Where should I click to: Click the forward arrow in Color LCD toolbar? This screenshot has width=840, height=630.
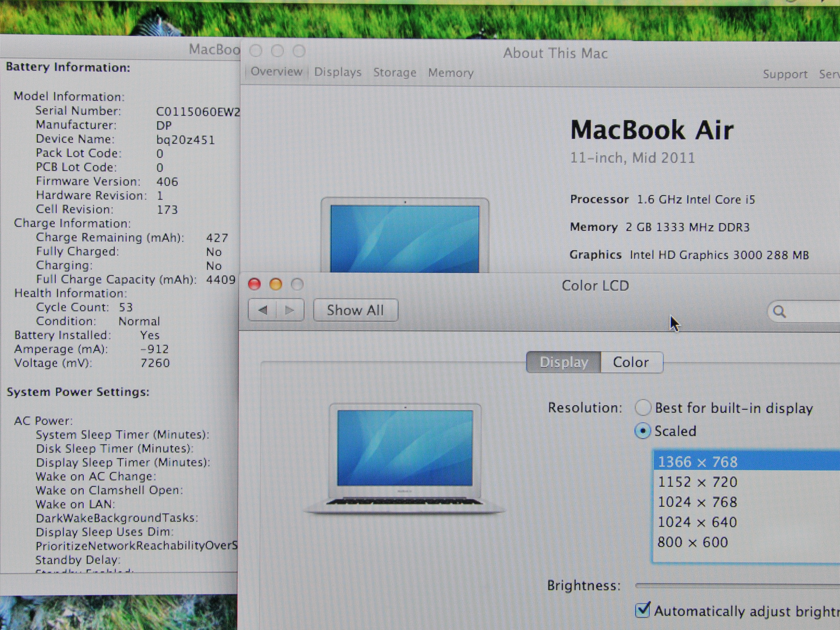click(290, 310)
